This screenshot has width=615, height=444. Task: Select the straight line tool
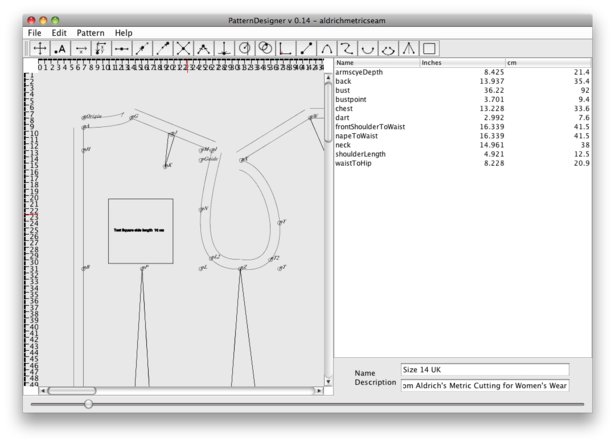coord(306,49)
